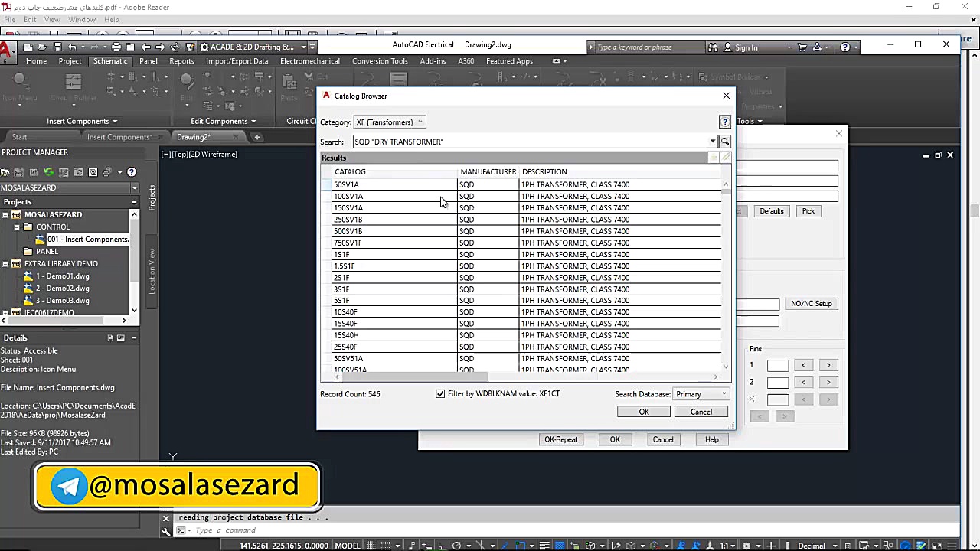Click OK in the Catalog Browser
The image size is (980, 551).
coord(644,412)
